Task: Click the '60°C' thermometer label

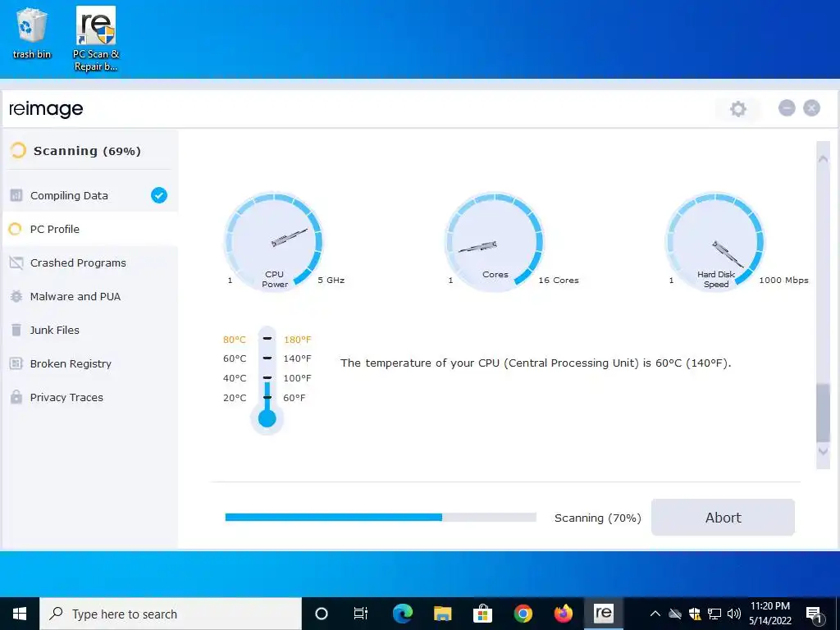Action: [235, 358]
